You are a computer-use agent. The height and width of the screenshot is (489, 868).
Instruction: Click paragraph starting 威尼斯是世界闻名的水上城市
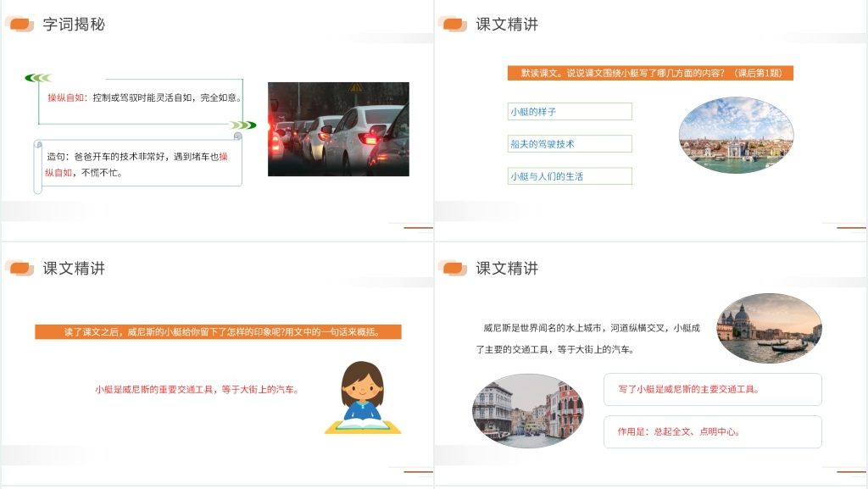pos(588,338)
